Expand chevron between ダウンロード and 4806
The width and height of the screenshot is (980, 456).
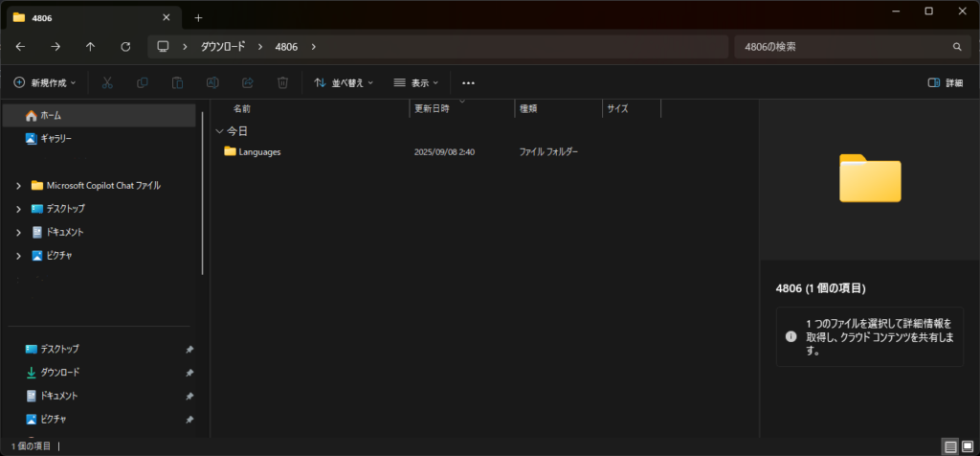pos(260,46)
